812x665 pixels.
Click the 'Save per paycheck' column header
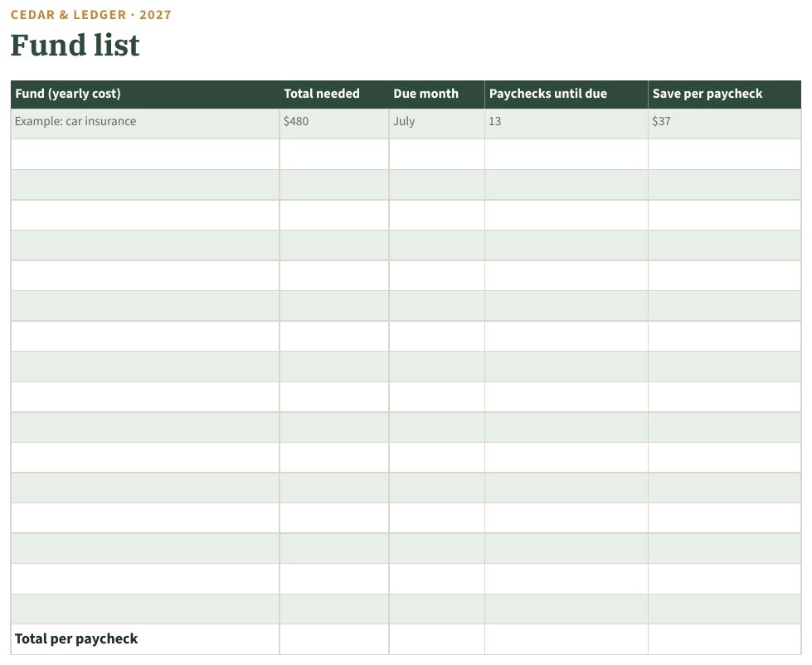click(724, 94)
